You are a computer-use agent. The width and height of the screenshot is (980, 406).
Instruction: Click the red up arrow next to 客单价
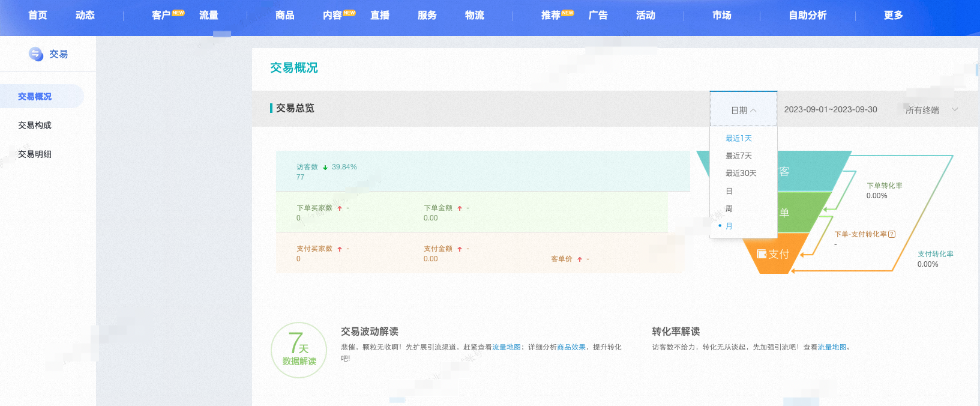(x=580, y=259)
